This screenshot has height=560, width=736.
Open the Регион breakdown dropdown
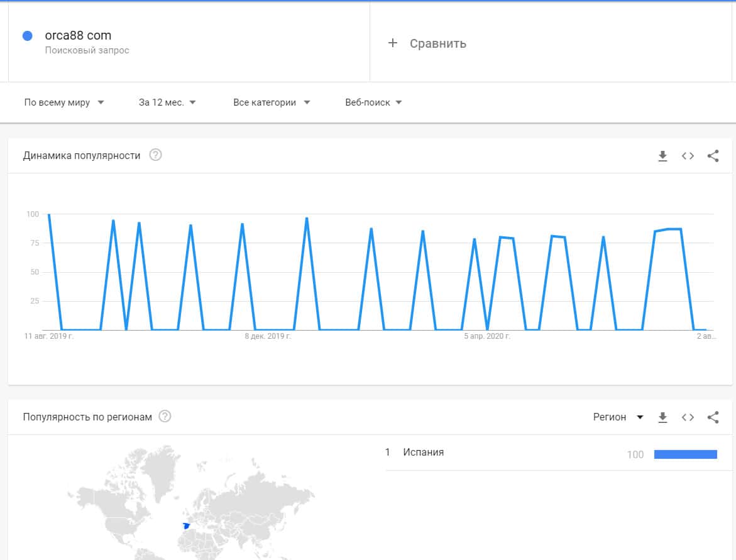[x=618, y=417]
